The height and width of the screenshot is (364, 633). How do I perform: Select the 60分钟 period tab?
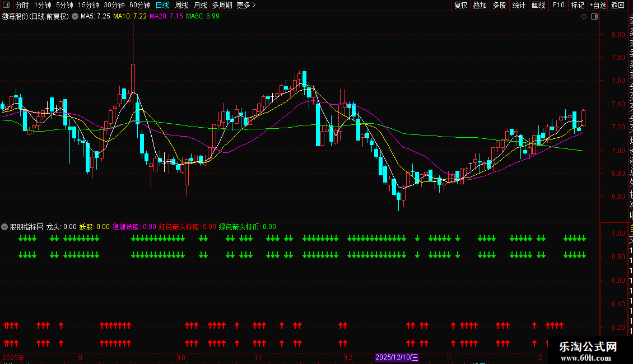(139, 5)
